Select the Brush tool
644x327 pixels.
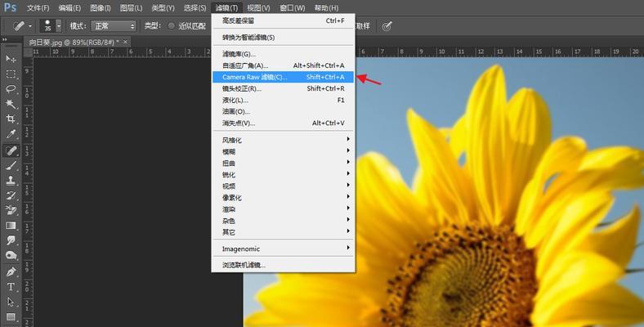(x=11, y=166)
